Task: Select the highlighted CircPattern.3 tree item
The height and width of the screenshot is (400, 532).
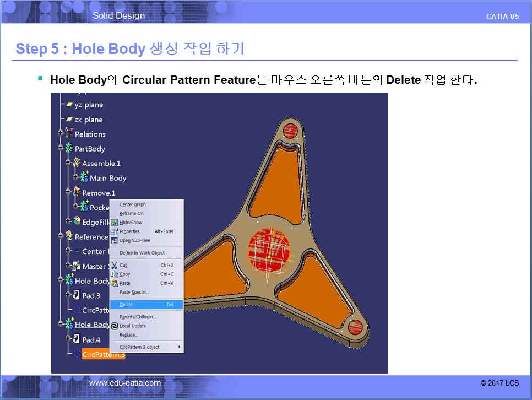Action: pyautogui.click(x=104, y=355)
